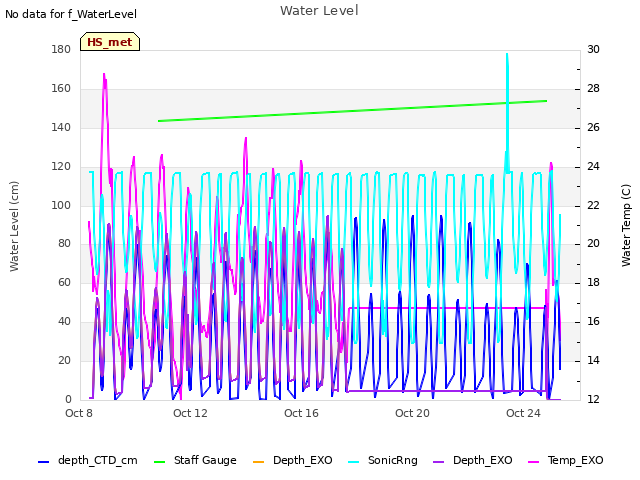Image resolution: width=640 pixels, height=480 pixels.
Task: Click the Water Level (cm) axis title
Action: [14, 226]
